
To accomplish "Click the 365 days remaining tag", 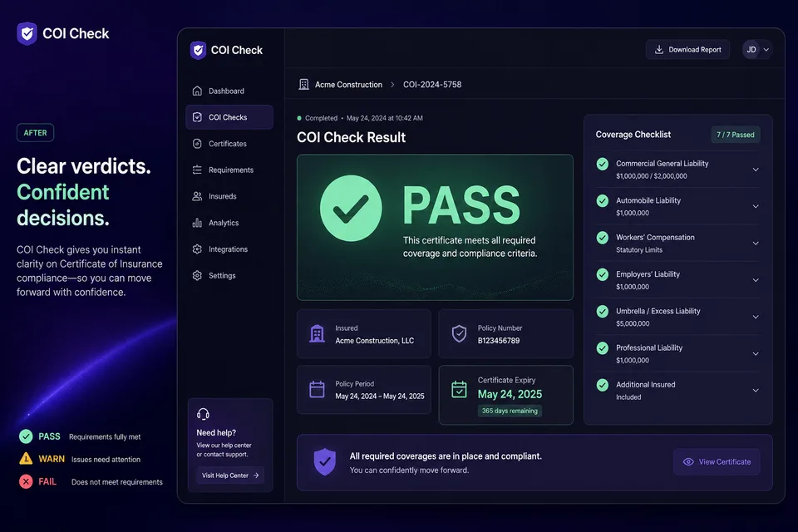I will [510, 411].
